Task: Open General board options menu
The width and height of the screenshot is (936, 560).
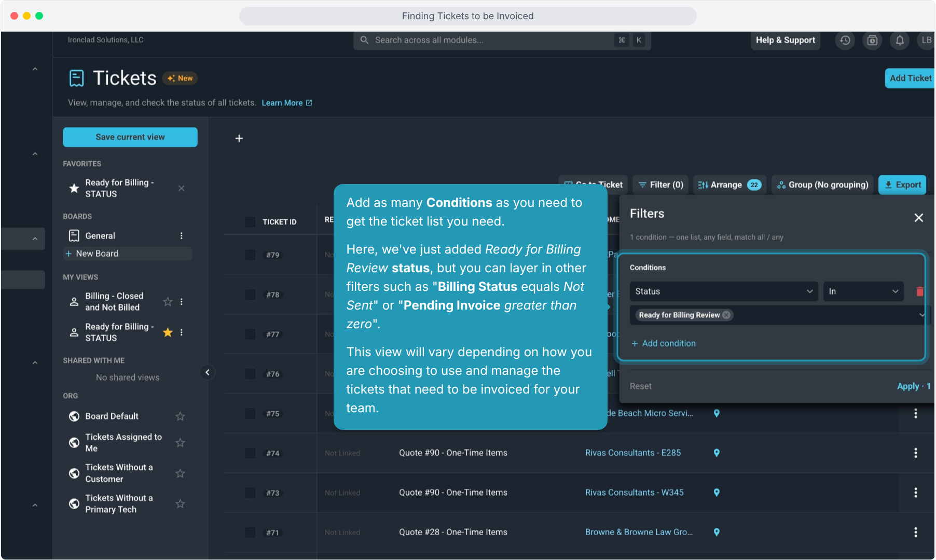Action: (x=182, y=236)
